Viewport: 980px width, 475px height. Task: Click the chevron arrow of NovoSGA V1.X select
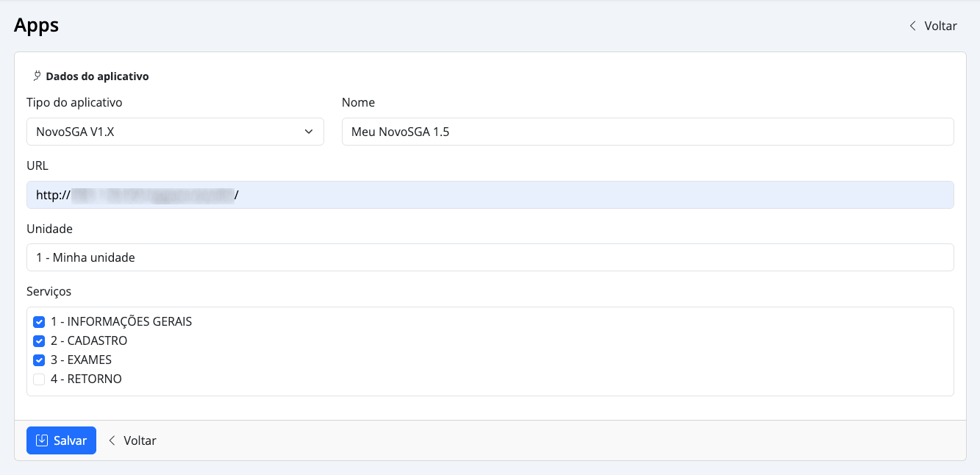click(x=309, y=132)
